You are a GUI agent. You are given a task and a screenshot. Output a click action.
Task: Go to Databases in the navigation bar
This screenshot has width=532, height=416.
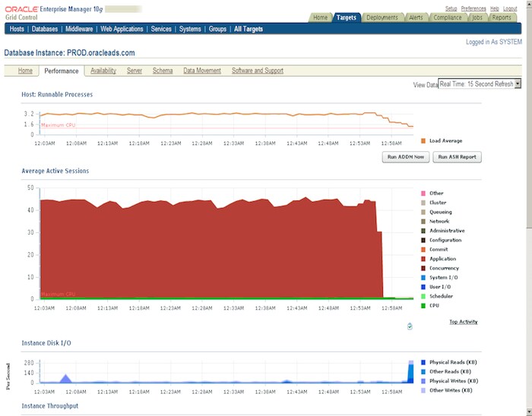[45, 29]
